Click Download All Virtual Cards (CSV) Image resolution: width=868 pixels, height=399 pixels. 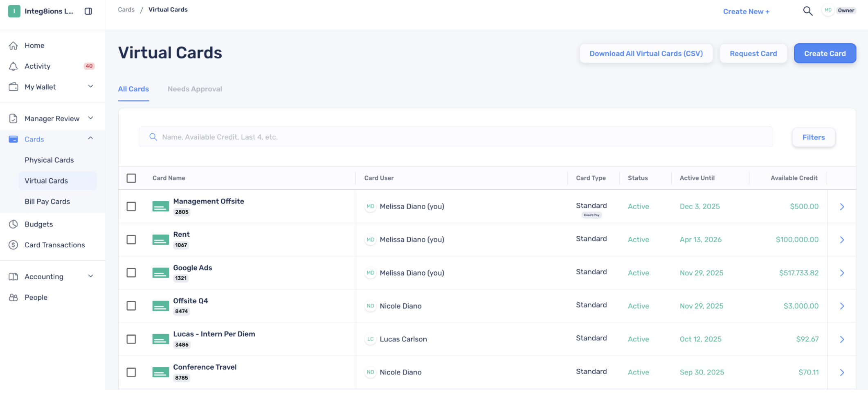click(x=646, y=54)
